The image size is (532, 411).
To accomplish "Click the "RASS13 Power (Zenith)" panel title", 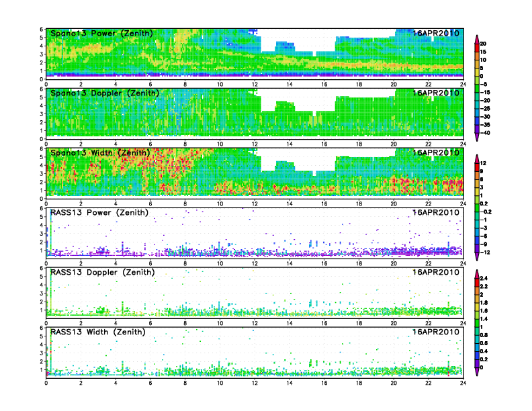I will coord(99,213).
